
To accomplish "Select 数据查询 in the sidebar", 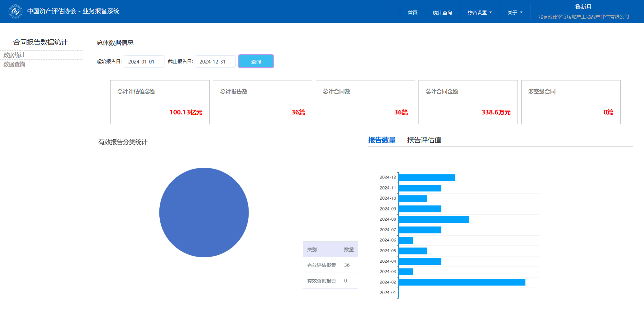I will 14,64.
